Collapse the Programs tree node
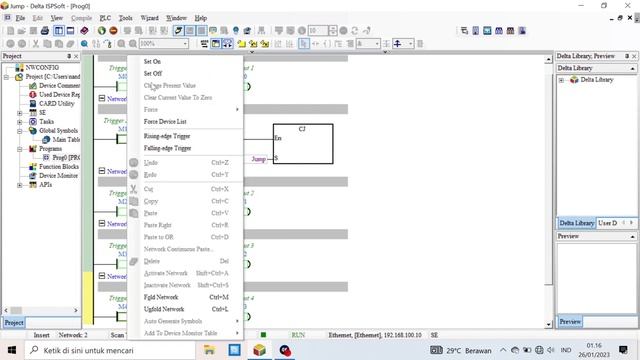 20,149
